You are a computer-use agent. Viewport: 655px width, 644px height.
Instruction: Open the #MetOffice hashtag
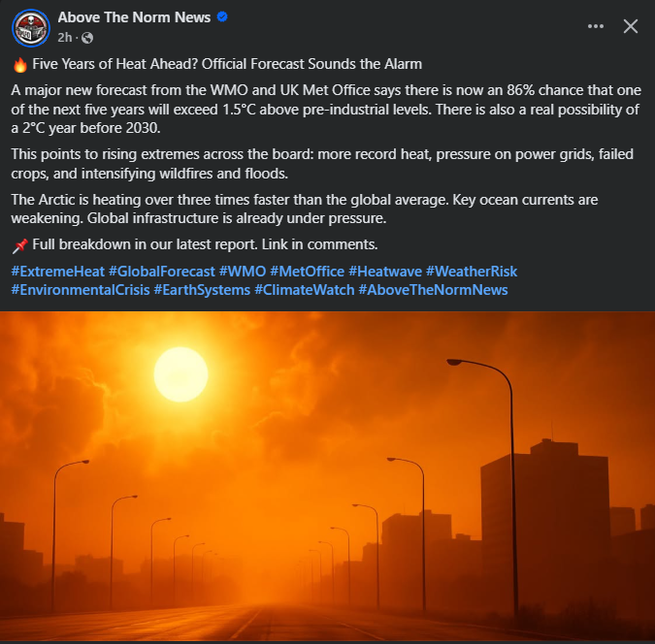coord(307,272)
